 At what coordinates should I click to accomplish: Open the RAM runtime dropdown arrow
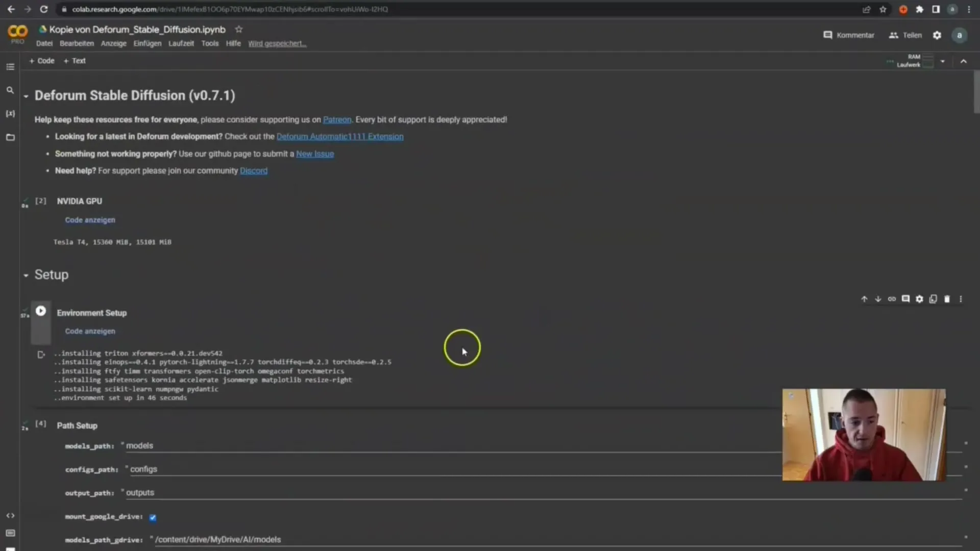(943, 61)
